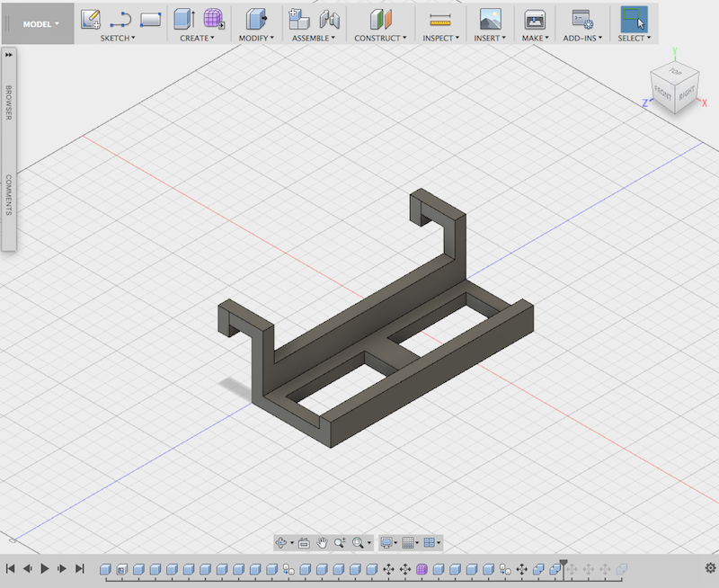Image resolution: width=719 pixels, height=588 pixels.
Task: Click the Orbit navigation icon
Action: (281, 543)
